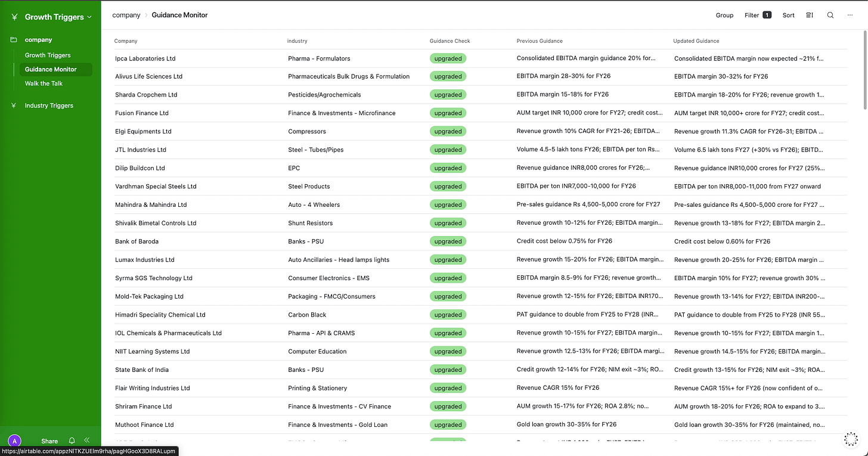
Task: Open the Growth Triggers base dropdown
Action: coord(58,17)
